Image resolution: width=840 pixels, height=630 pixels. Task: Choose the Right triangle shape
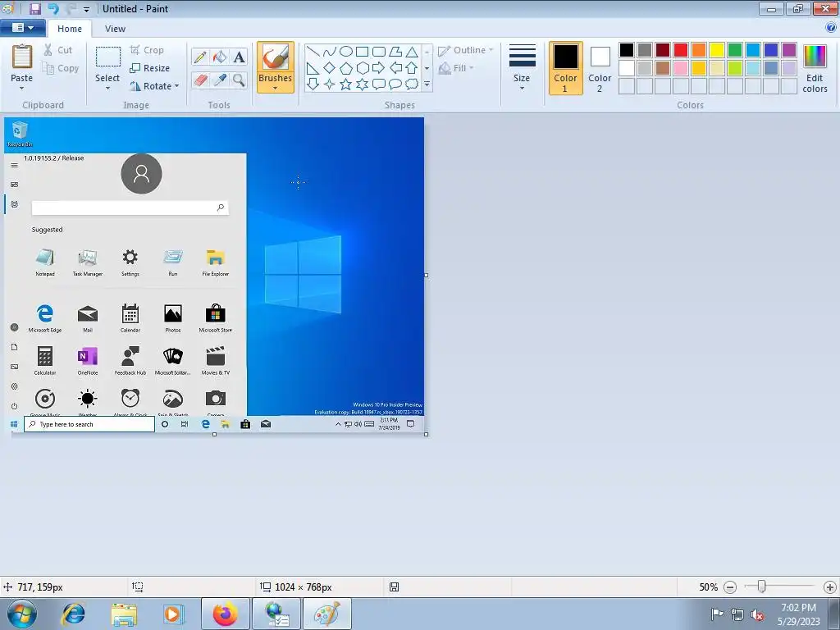click(x=313, y=68)
